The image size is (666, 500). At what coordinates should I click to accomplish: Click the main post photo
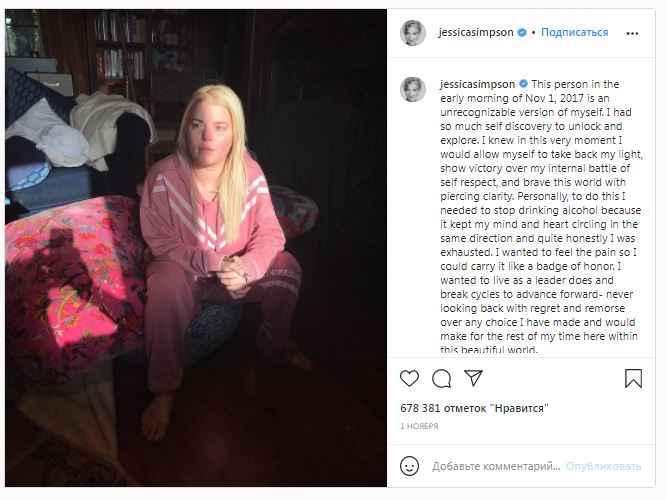196,248
